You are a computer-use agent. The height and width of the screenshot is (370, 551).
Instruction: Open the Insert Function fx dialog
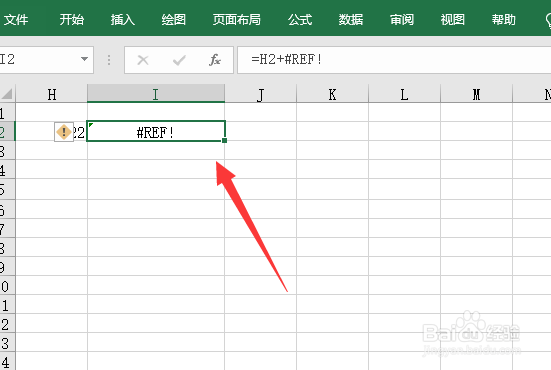click(x=215, y=60)
